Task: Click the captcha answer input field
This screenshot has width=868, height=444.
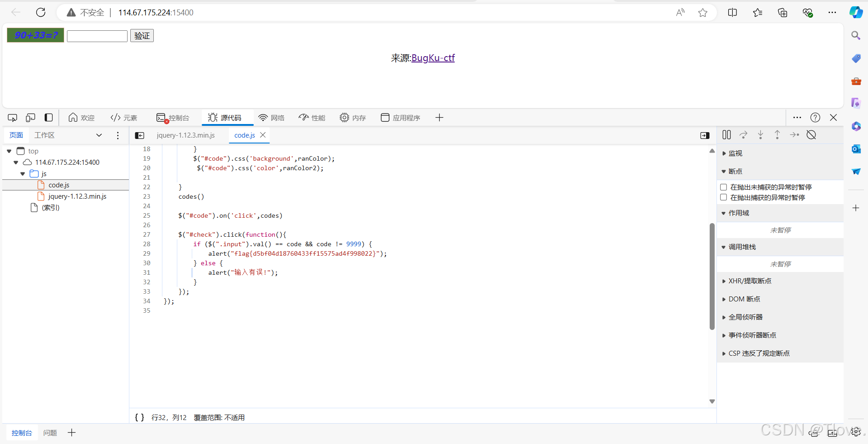Action: point(96,36)
